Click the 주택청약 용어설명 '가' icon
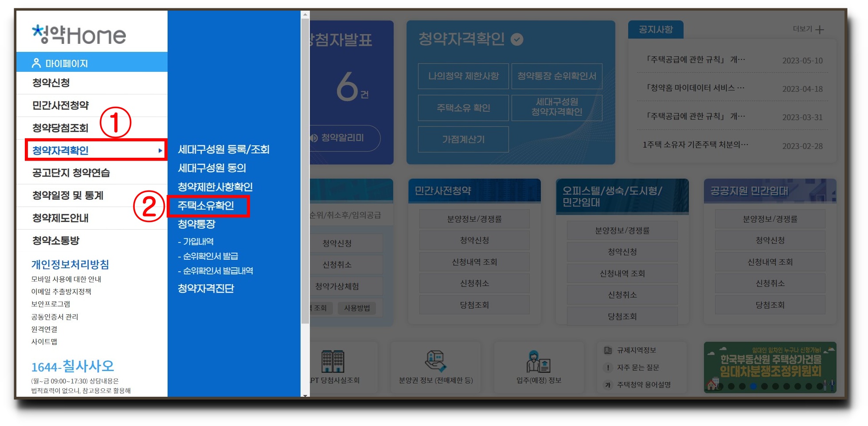Screen dimensions: 868x426 click(x=608, y=385)
